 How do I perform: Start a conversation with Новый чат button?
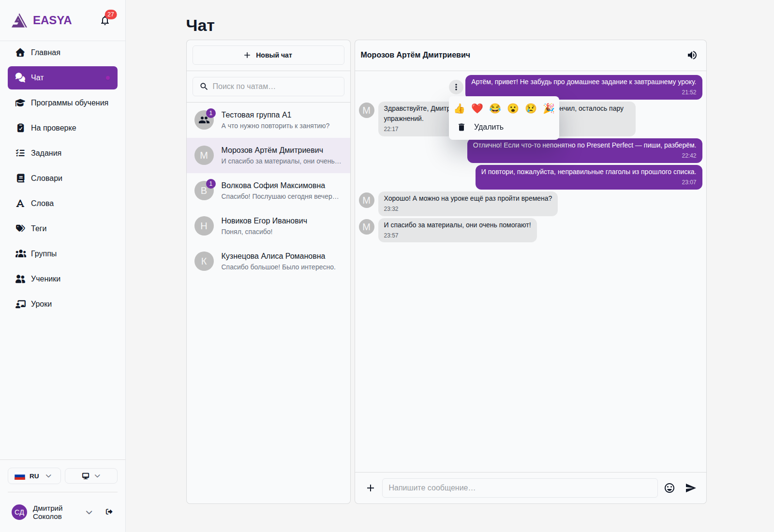coord(268,55)
